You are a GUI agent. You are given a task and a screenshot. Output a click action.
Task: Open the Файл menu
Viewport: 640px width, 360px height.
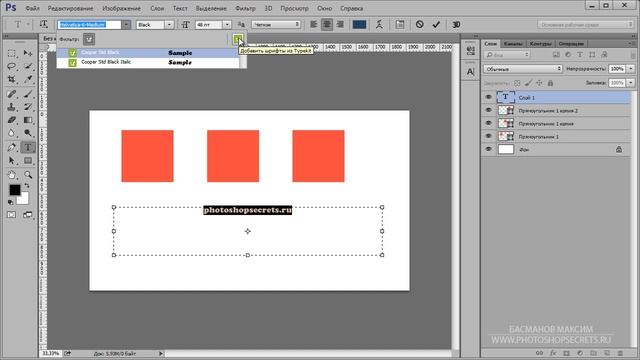[x=32, y=8]
